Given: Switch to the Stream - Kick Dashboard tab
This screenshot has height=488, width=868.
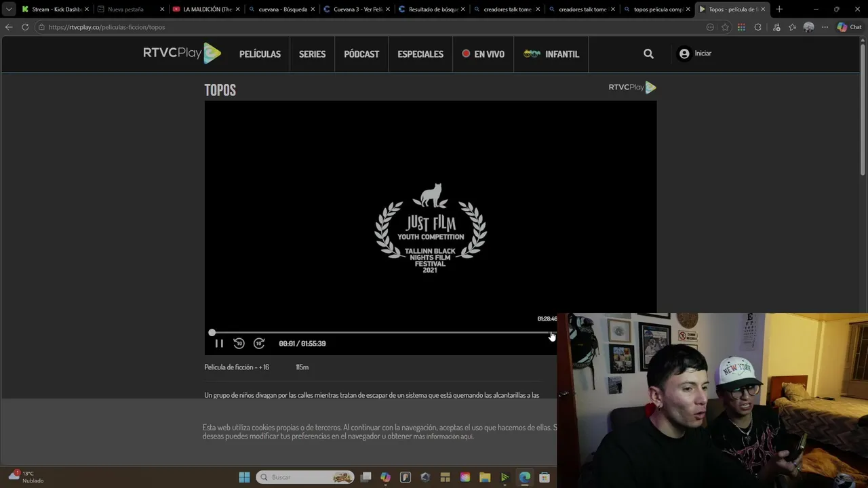Looking at the screenshot, I should point(54,9).
